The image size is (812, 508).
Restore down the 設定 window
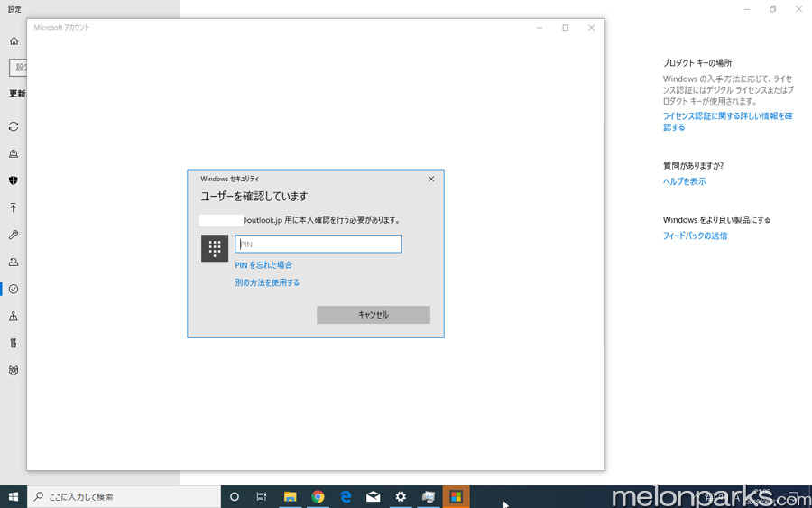772,9
